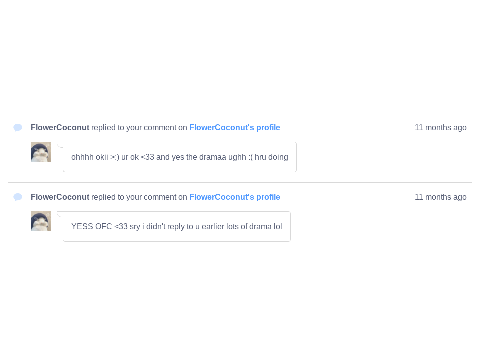480x360 pixels.
Task: Open the 'FlowerCoconut's profile' link in the first notification
Action: point(235,127)
